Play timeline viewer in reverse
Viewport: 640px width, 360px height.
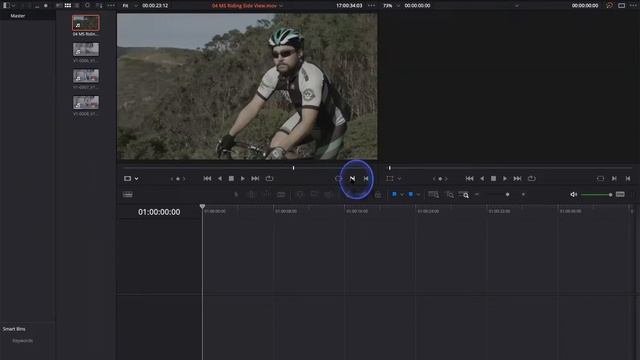482,178
